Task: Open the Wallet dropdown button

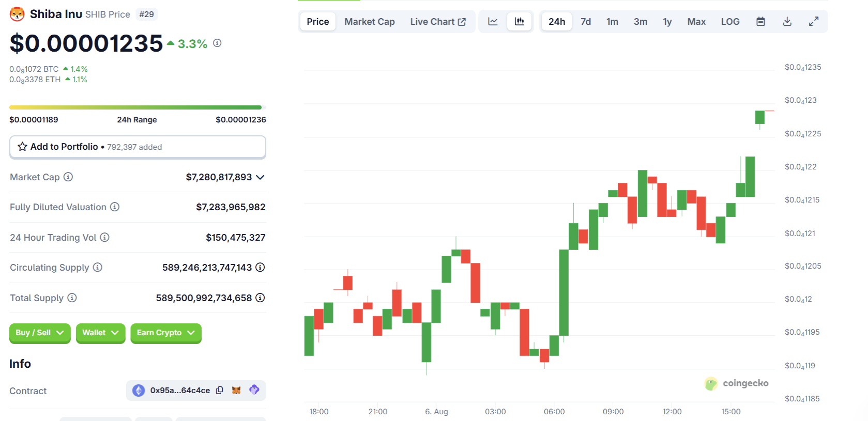Action: [100, 333]
